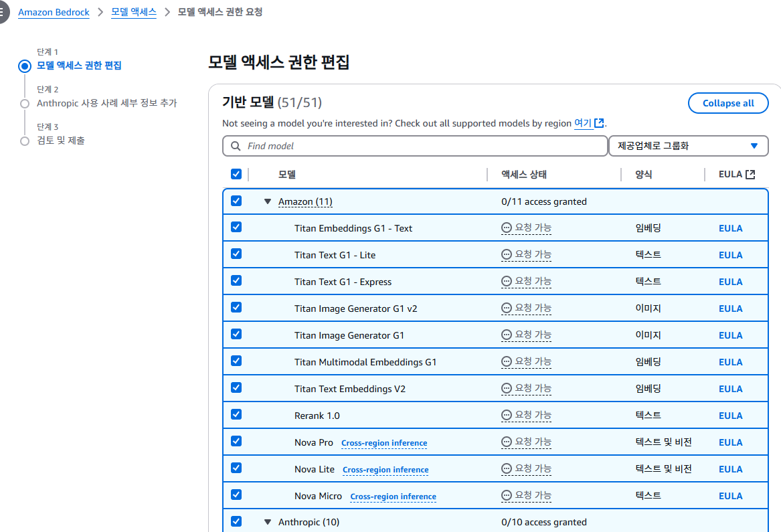Toggle the select-all checkbox in table header
Viewport: 781px width, 532px height.
[x=236, y=174]
